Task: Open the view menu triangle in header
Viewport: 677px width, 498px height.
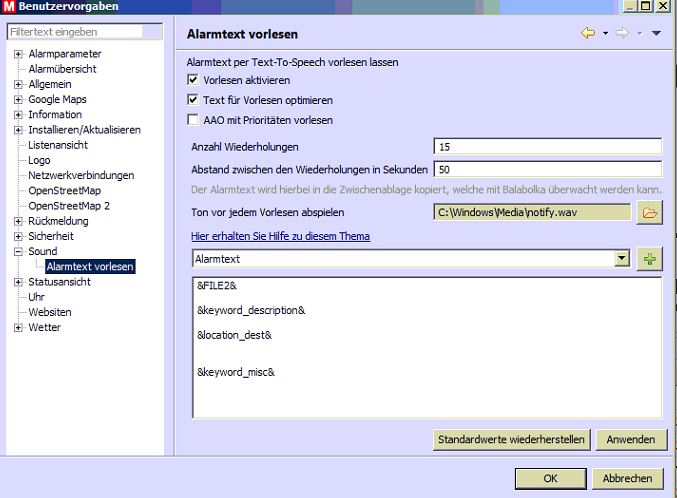Action: (x=656, y=34)
